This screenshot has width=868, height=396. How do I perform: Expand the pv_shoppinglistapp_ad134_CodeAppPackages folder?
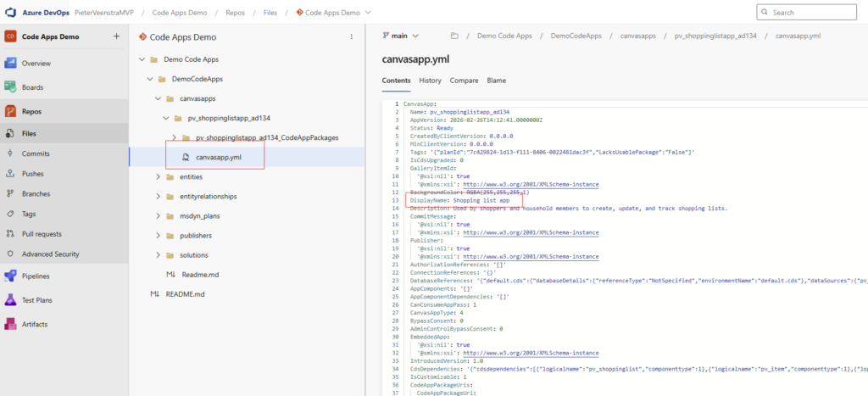pyautogui.click(x=174, y=137)
